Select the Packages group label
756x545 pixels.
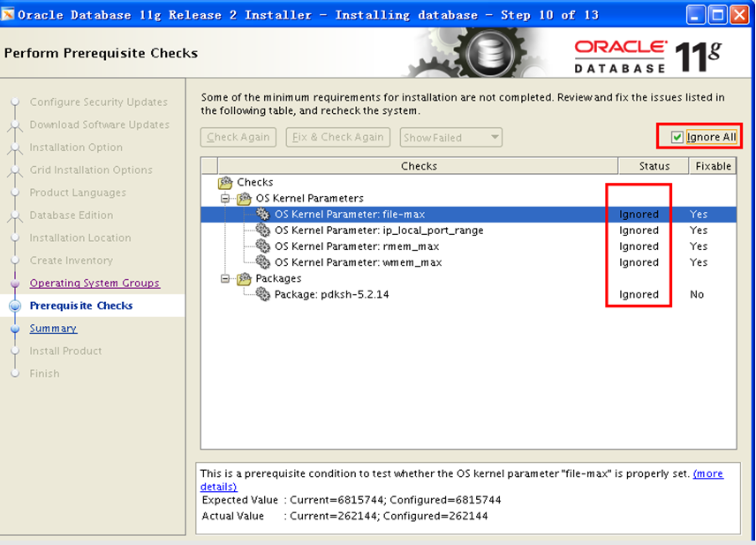278,278
